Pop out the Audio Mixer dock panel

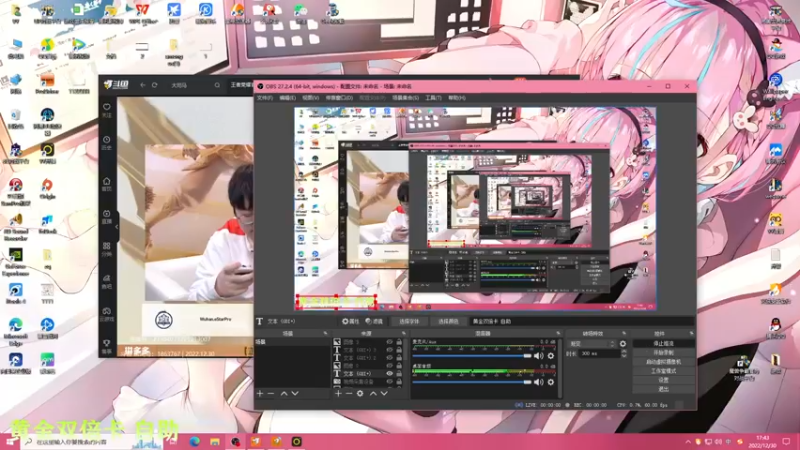click(558, 333)
